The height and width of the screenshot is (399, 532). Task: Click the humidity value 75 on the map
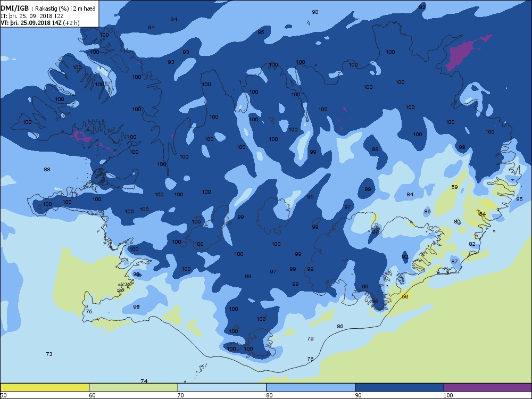89,311
